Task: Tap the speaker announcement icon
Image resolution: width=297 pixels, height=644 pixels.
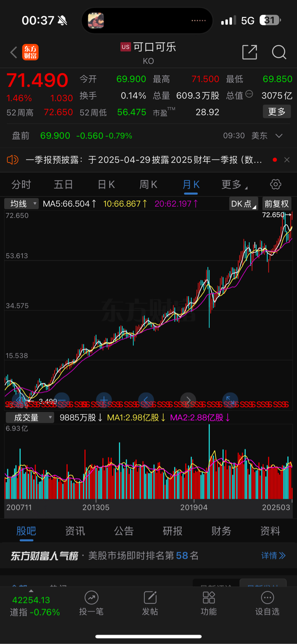Action: point(13,160)
